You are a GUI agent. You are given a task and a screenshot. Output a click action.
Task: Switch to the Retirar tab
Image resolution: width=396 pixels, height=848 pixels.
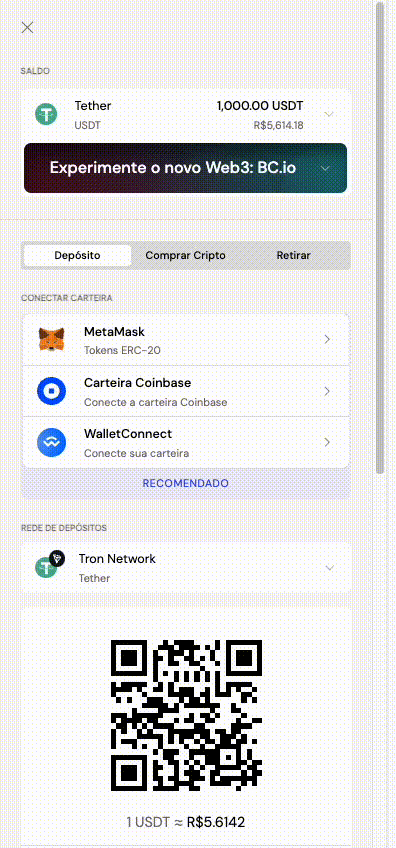[294, 255]
